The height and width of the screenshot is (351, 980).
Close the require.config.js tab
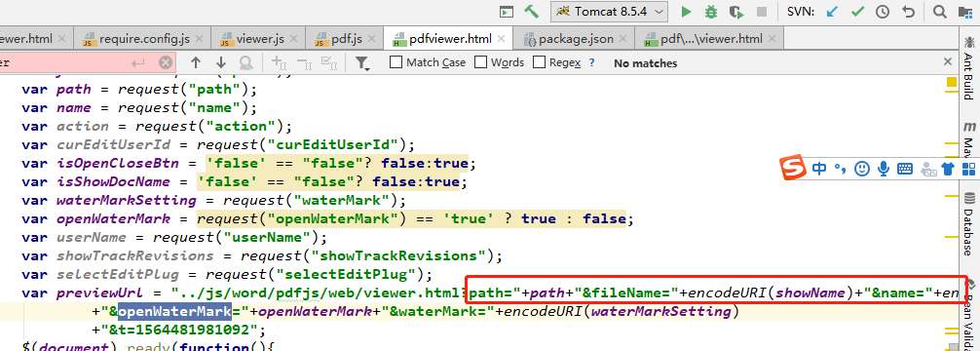[x=200, y=39]
